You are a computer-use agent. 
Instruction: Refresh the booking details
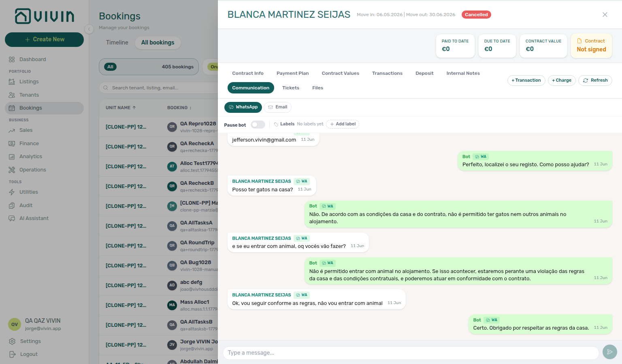[595, 80]
